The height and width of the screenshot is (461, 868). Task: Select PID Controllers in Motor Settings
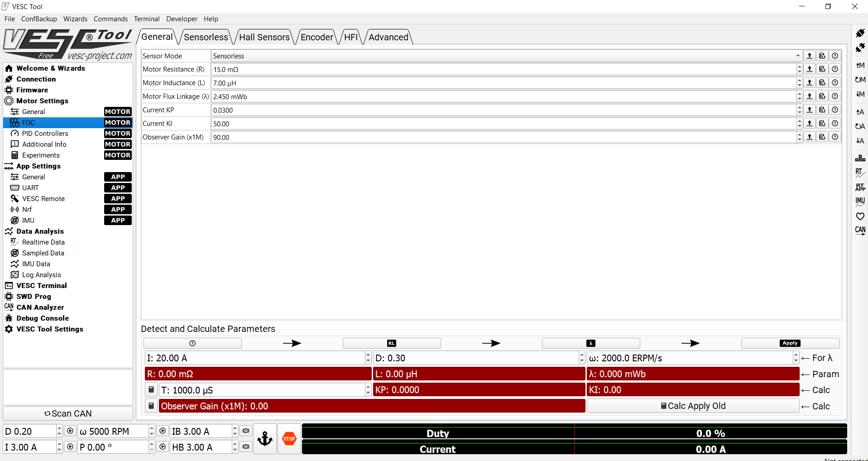[x=45, y=134]
